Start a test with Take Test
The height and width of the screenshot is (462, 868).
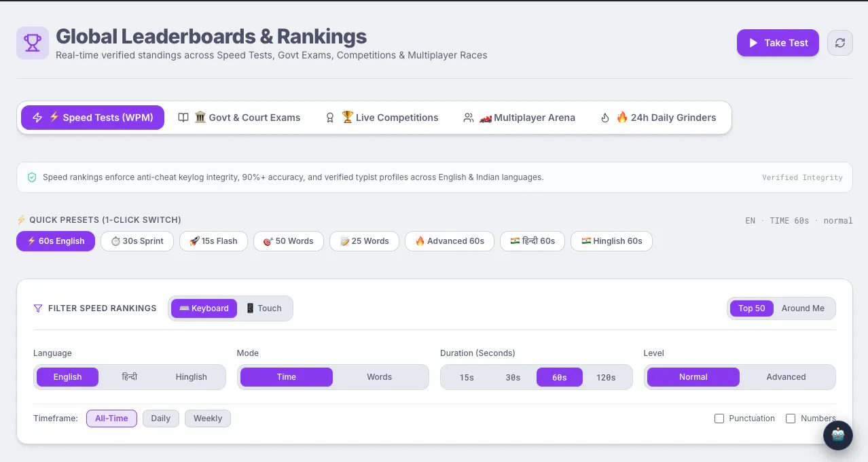click(x=778, y=43)
